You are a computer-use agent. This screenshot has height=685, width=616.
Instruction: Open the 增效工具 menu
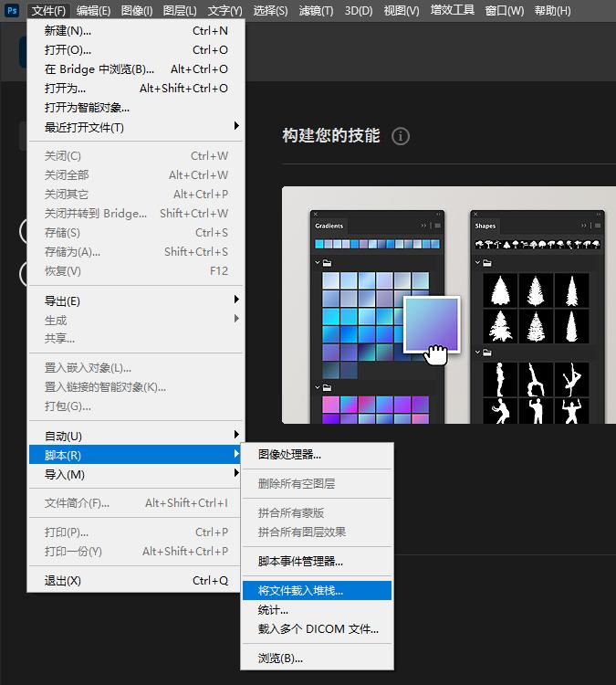point(453,10)
